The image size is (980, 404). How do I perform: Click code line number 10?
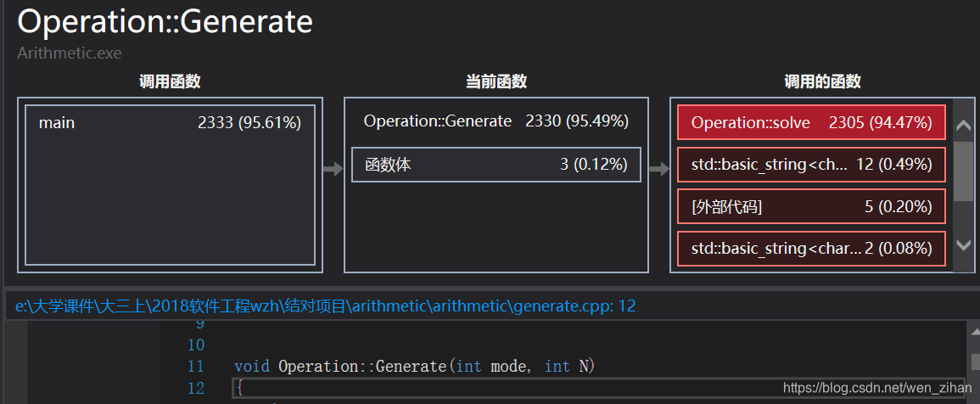(x=196, y=345)
